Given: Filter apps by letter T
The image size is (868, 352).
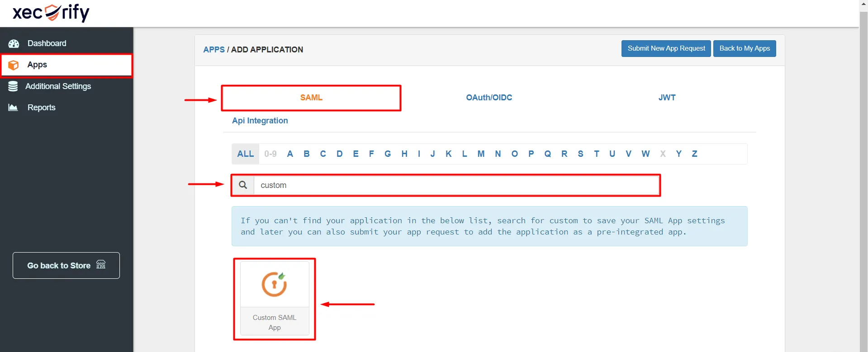Looking at the screenshot, I should point(597,154).
